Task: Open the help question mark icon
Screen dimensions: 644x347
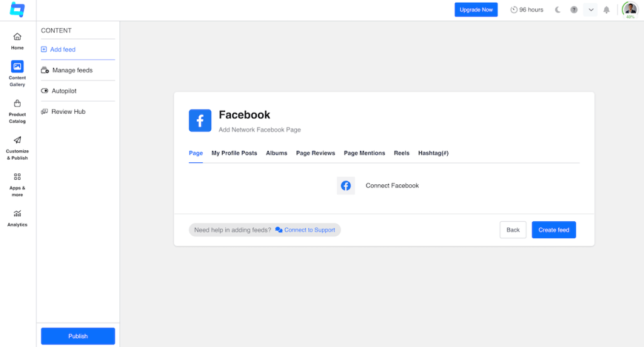Action: 574,10
